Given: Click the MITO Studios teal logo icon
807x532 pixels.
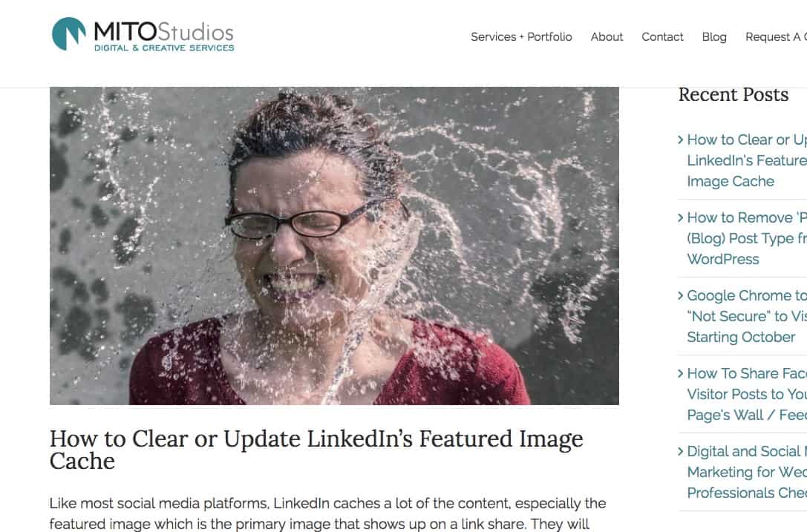Looking at the screenshot, I should 69,34.
